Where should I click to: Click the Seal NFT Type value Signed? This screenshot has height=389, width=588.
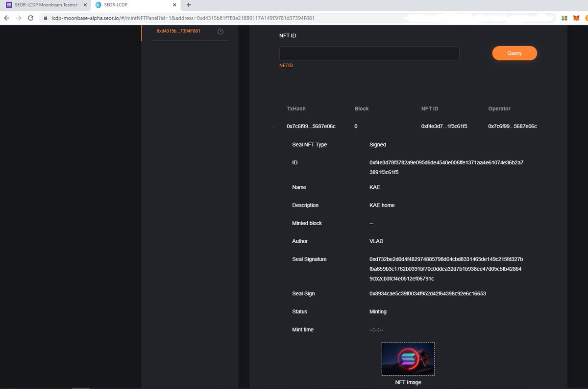pyautogui.click(x=378, y=145)
